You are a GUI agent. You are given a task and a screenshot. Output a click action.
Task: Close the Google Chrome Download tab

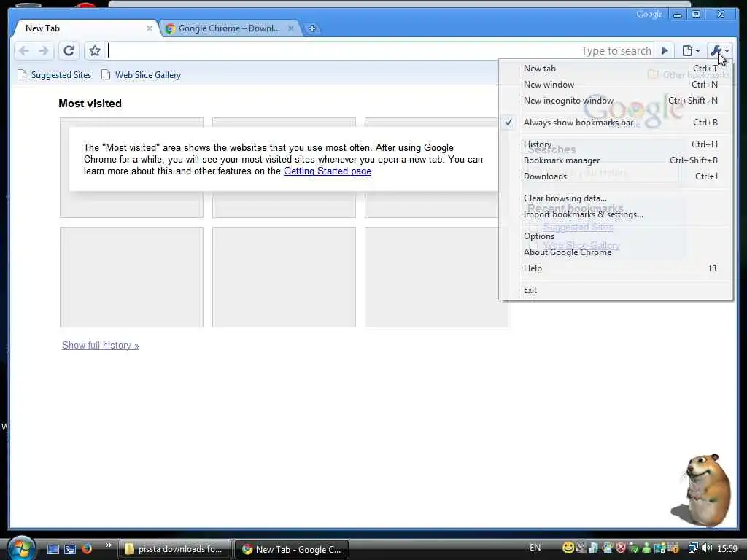[290, 28]
